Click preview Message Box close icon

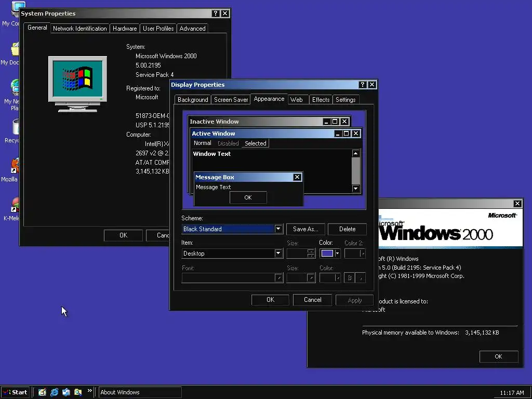(x=297, y=177)
